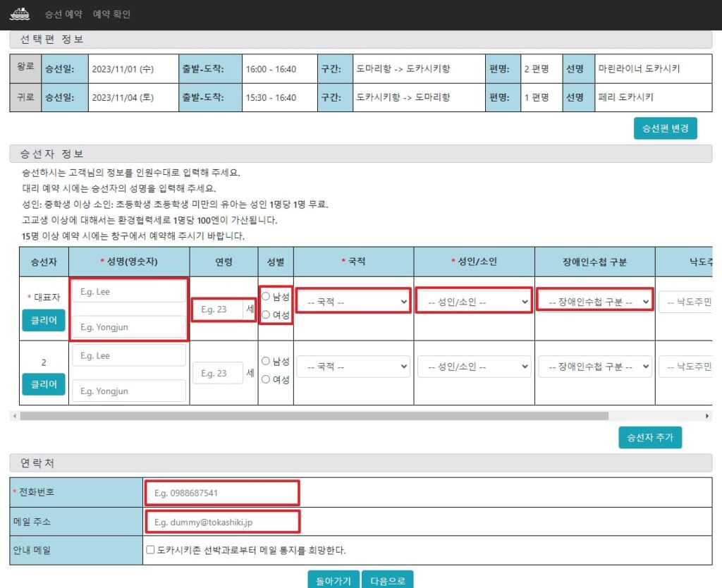The image size is (722, 588).
Task: Open 성인/소인 dropdown for 대표자
Action: point(474,302)
